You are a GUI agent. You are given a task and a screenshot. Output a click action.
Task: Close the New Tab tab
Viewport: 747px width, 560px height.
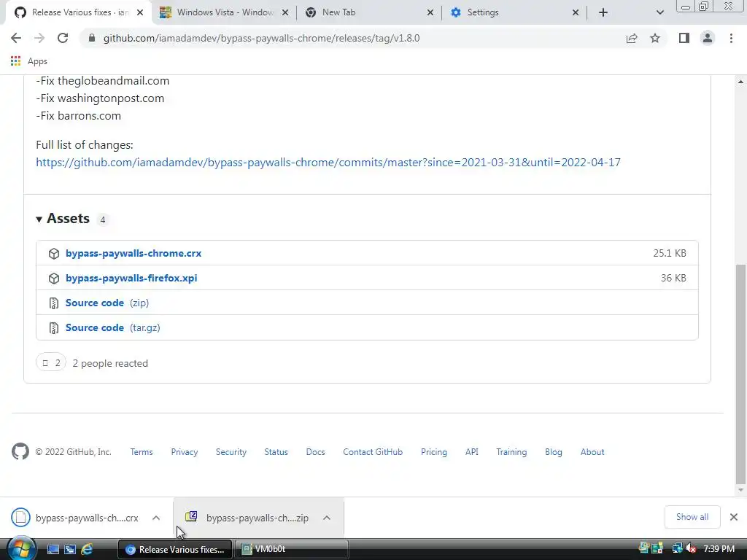(430, 12)
